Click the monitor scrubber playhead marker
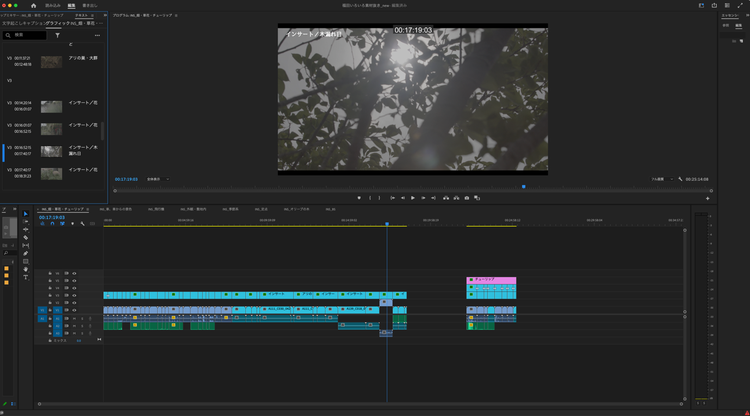The height and width of the screenshot is (416, 750). tap(524, 187)
